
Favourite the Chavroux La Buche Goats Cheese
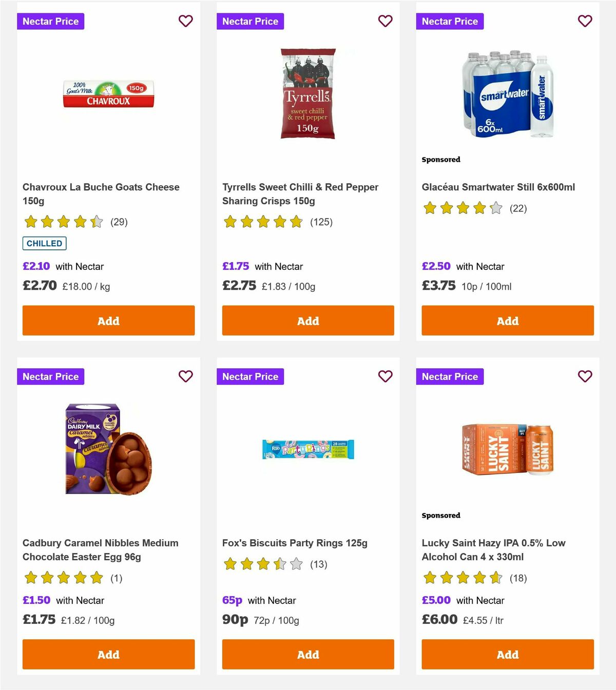tap(185, 21)
